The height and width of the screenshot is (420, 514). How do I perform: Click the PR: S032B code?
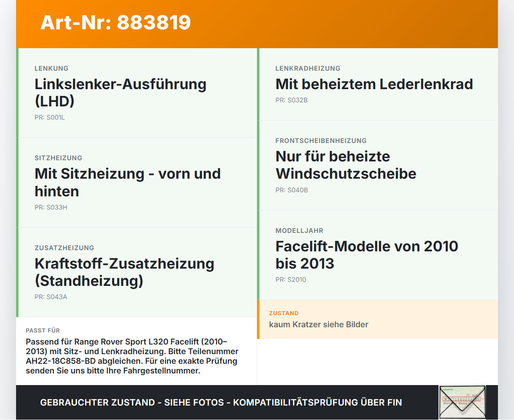pyautogui.click(x=292, y=100)
